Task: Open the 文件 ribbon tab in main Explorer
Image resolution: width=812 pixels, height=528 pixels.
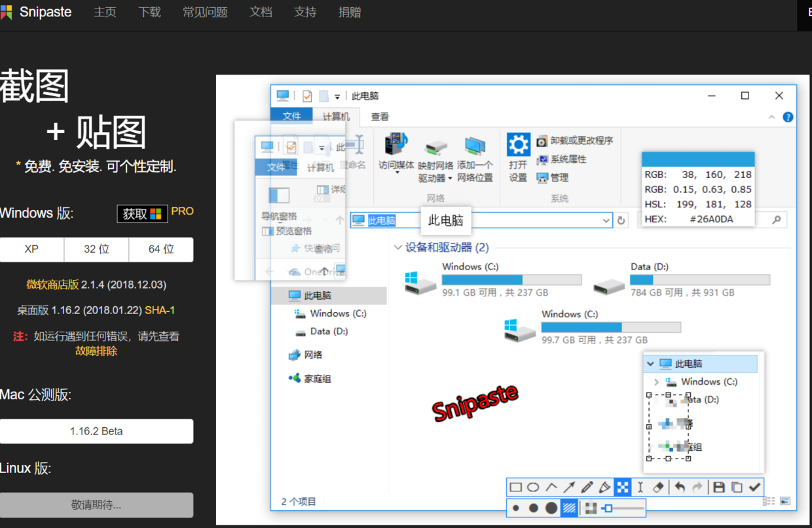Action: pyautogui.click(x=292, y=116)
